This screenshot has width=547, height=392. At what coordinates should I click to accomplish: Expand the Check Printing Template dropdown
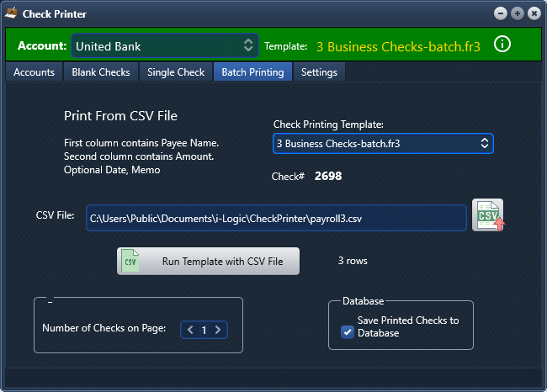(x=383, y=143)
